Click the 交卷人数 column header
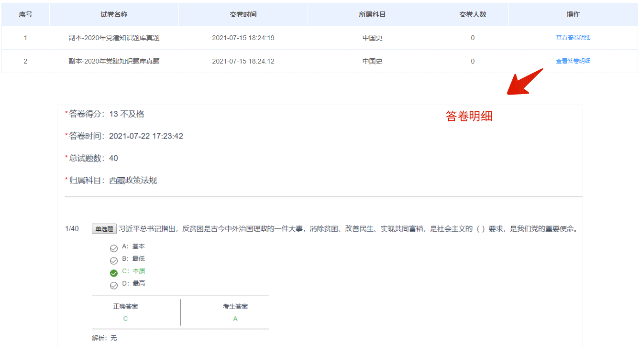 click(472, 14)
